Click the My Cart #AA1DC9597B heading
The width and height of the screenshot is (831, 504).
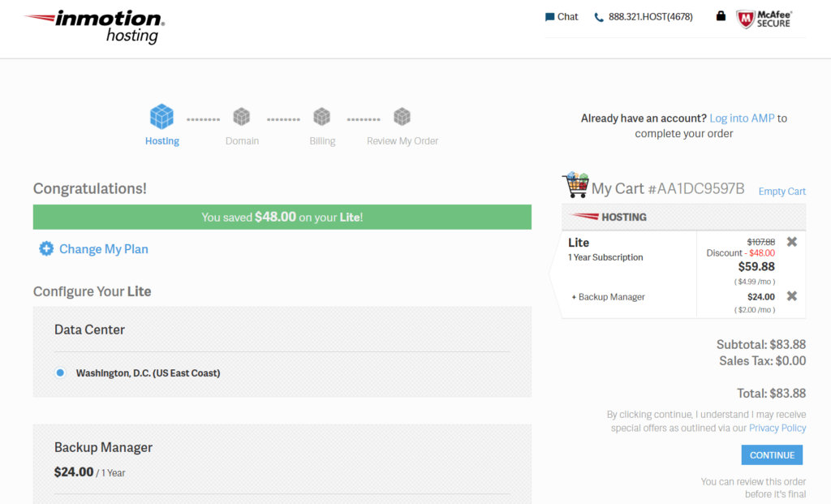tap(668, 188)
